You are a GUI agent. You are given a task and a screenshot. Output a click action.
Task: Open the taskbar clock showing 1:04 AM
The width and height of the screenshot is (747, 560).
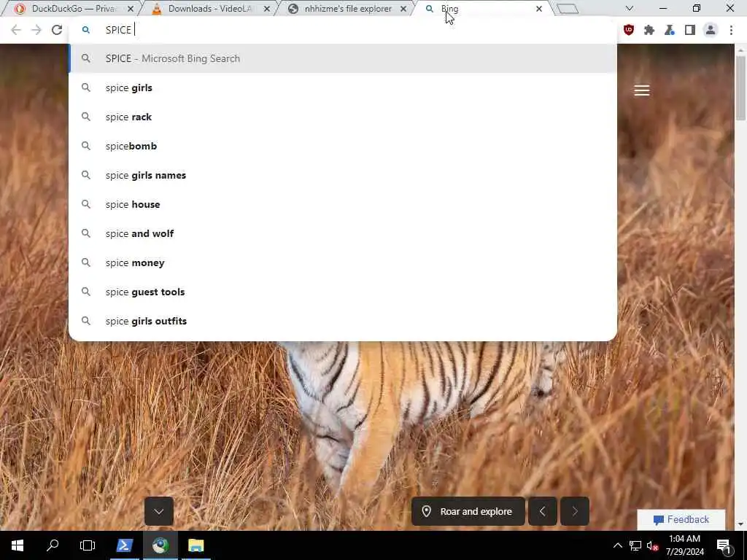pyautogui.click(x=684, y=545)
